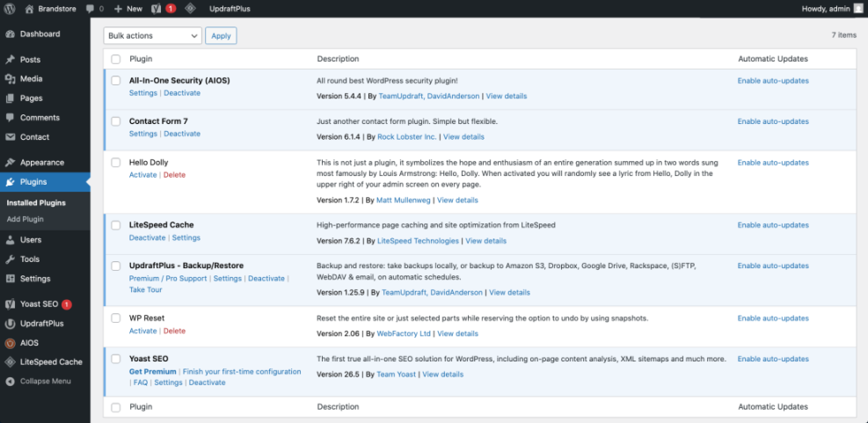Open the Bulk actions dropdown
Image resolution: width=868 pixels, height=423 pixels.
pos(153,35)
